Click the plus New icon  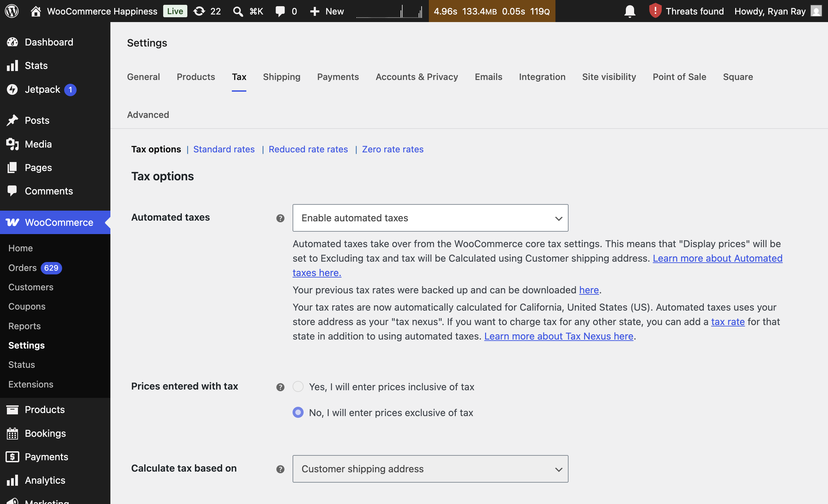pos(314,11)
